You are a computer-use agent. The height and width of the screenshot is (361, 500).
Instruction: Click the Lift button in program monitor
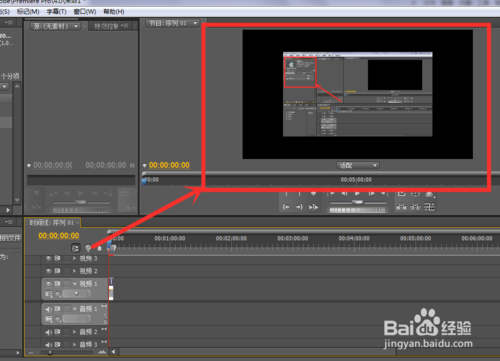pos(401,207)
